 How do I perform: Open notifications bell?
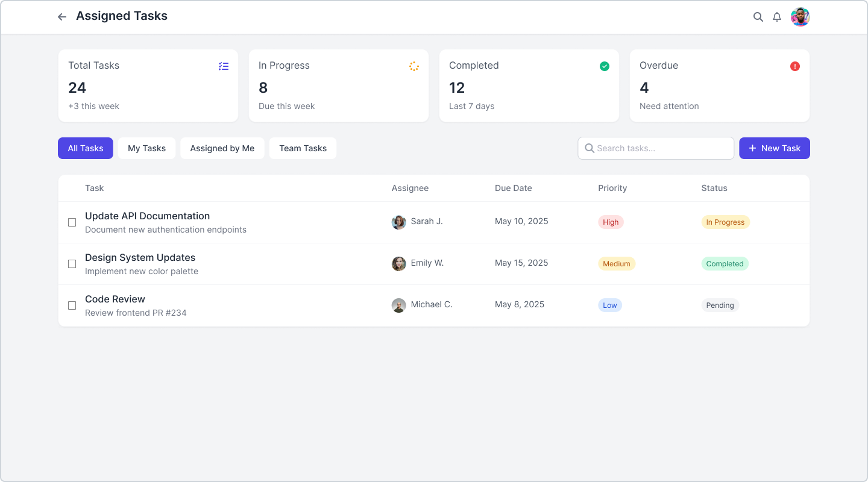[x=777, y=17]
